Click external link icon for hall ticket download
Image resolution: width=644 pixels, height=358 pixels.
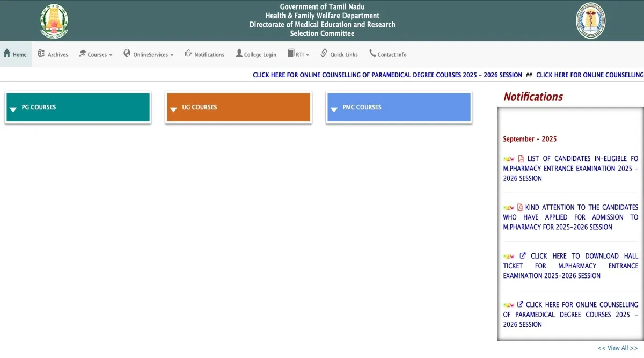click(523, 256)
